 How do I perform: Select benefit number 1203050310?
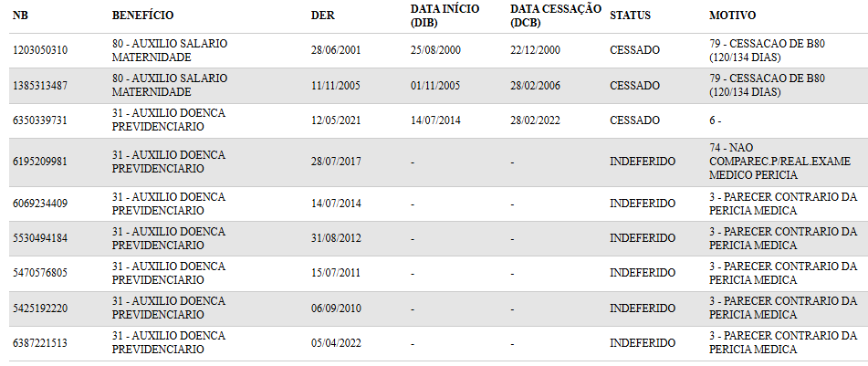[x=40, y=50]
